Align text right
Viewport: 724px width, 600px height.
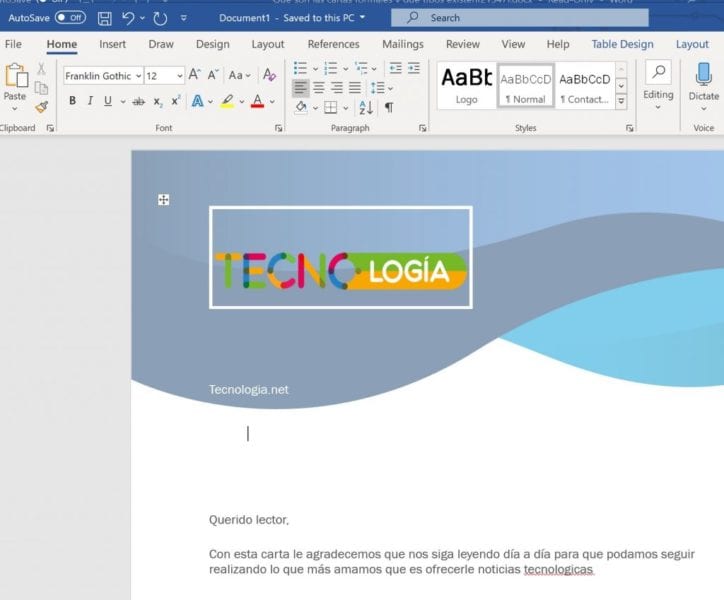(337, 88)
